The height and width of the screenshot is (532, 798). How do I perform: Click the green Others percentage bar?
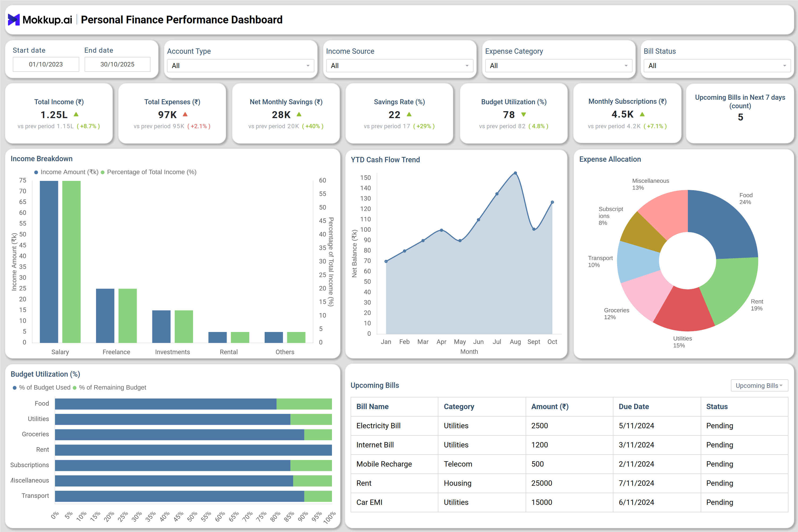(296, 337)
